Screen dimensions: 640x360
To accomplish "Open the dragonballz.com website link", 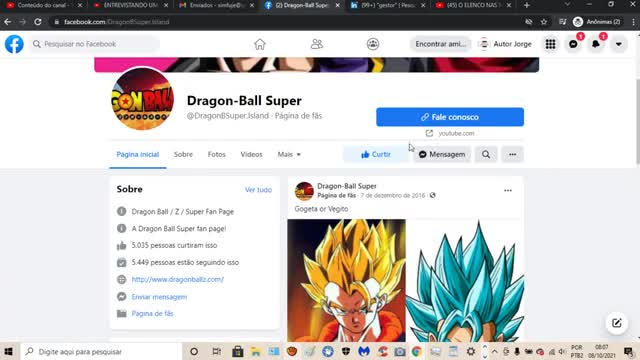I will point(178,280).
